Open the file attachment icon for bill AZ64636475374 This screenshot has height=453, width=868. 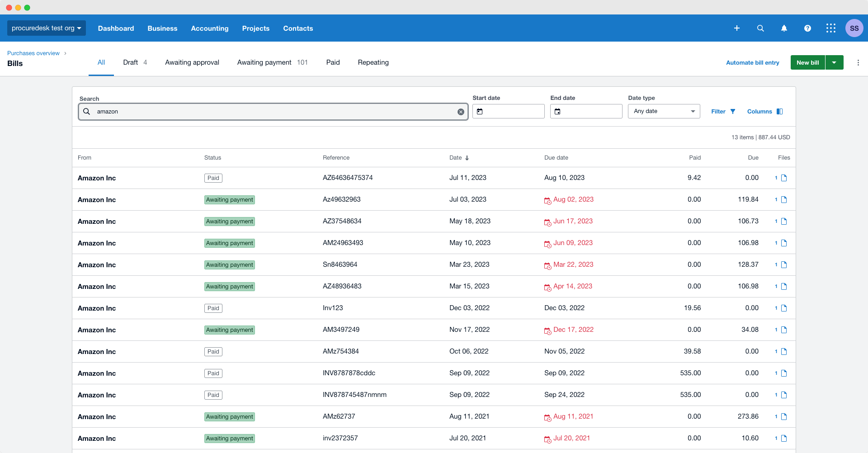coord(784,178)
